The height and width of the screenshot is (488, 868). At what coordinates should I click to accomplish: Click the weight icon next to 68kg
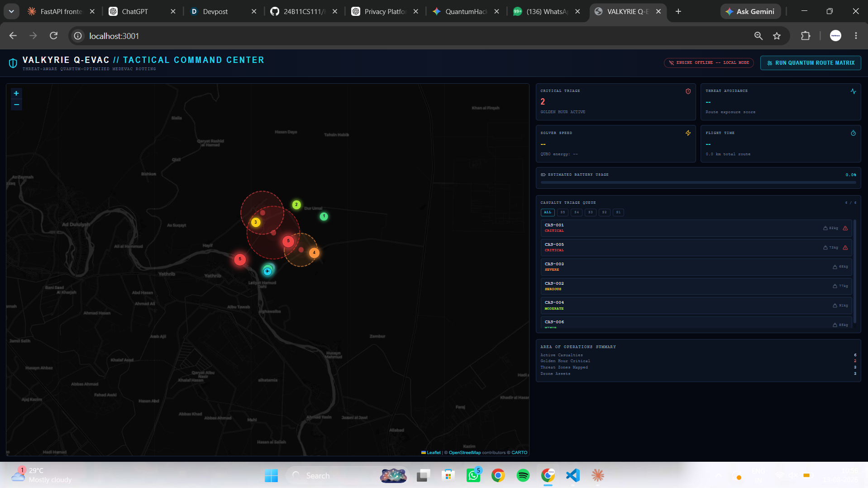[x=835, y=267]
